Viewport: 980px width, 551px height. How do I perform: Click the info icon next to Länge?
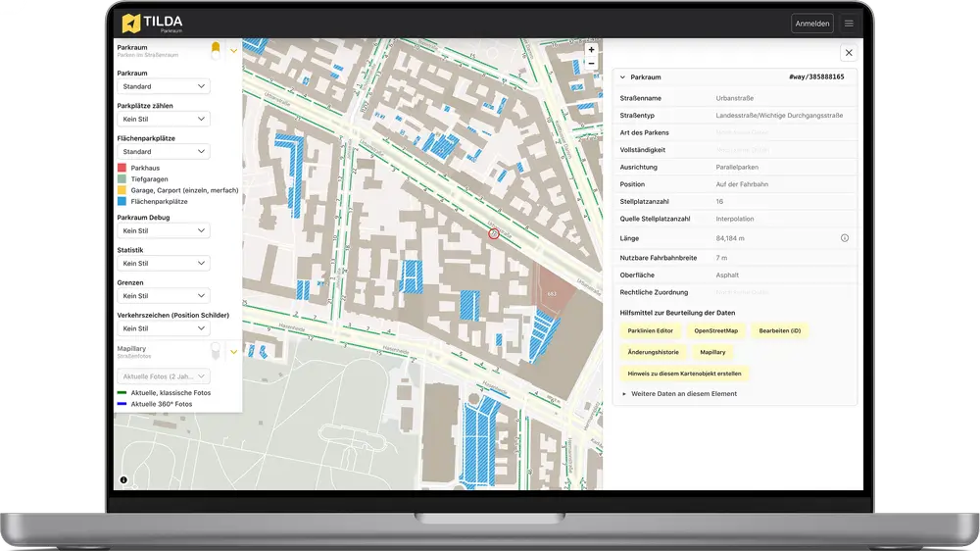click(x=845, y=238)
